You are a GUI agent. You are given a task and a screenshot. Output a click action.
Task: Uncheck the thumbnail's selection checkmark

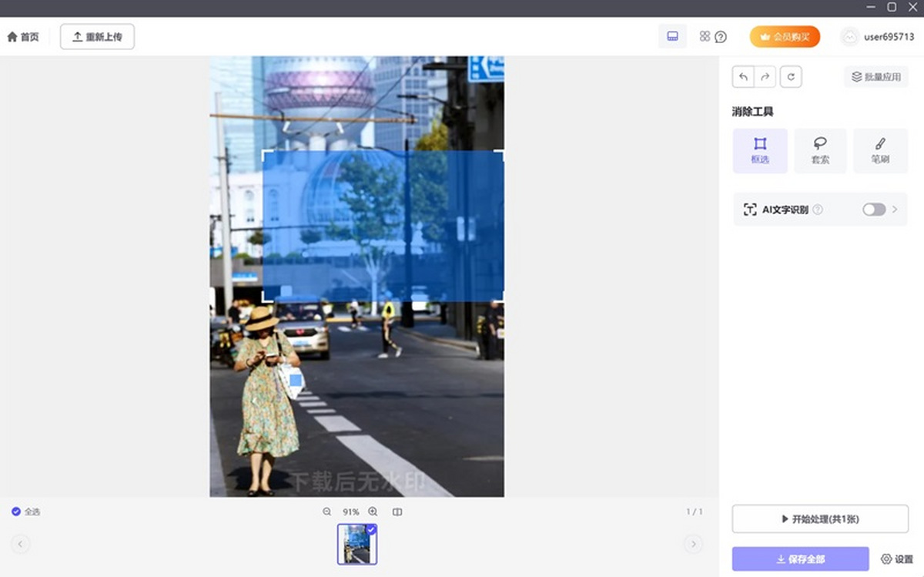(371, 530)
